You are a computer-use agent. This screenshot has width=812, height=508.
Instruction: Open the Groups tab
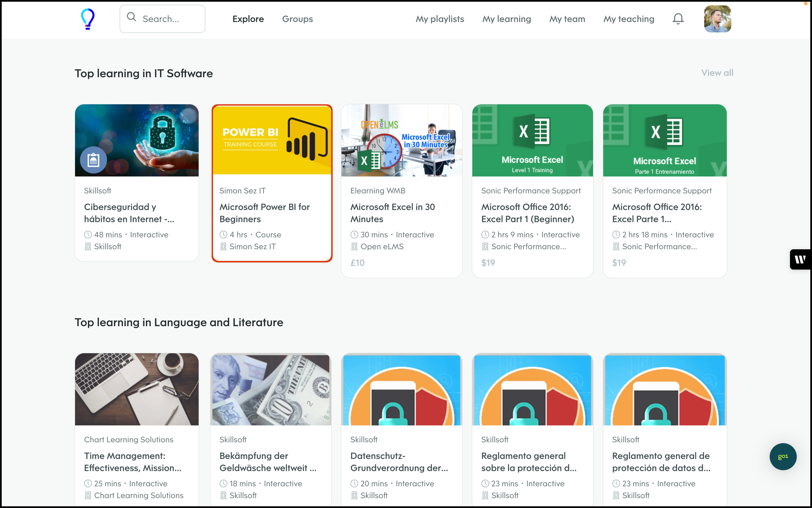[x=297, y=19]
